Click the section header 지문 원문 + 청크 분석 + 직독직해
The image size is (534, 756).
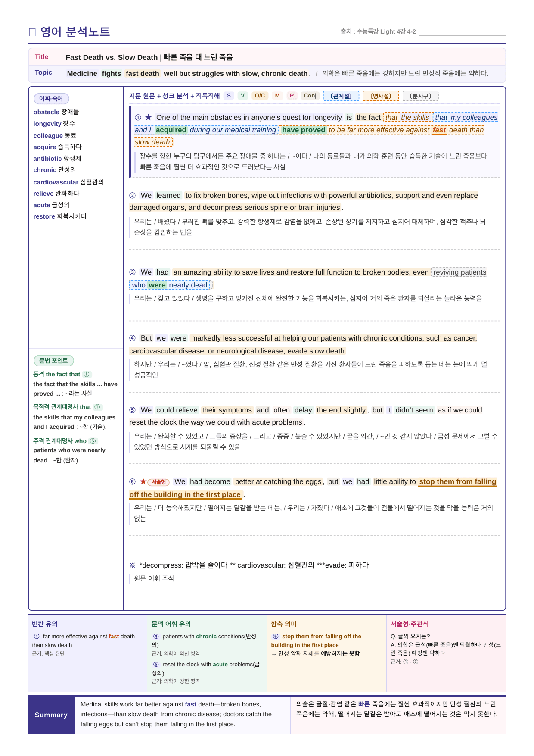point(174,96)
